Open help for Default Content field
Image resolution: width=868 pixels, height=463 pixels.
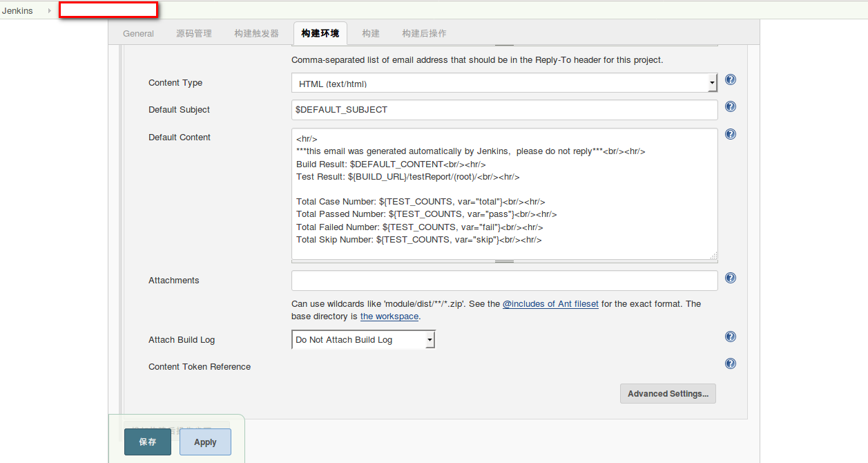click(731, 134)
